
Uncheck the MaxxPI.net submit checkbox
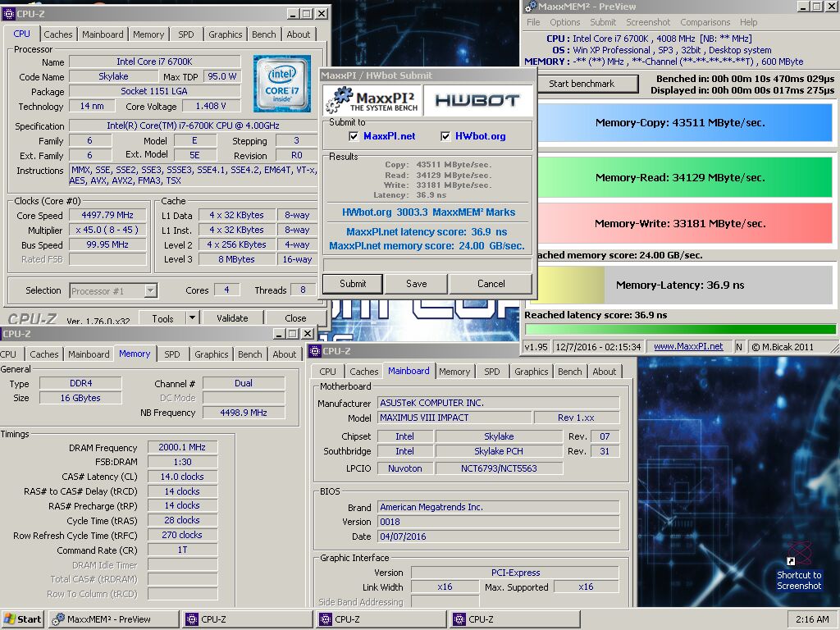(x=354, y=136)
